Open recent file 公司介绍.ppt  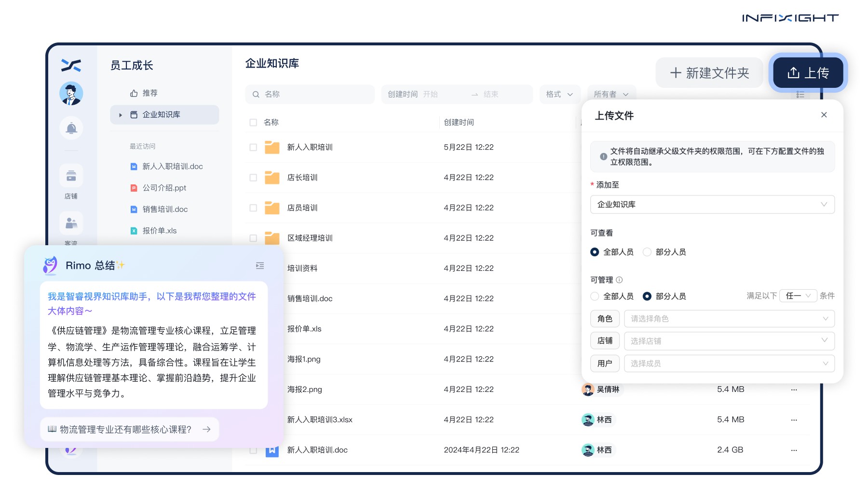coord(159,188)
